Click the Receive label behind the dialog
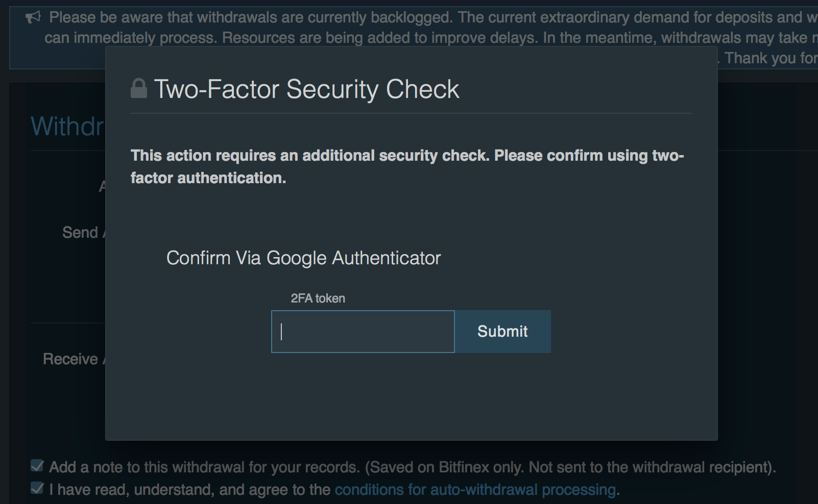 70,359
